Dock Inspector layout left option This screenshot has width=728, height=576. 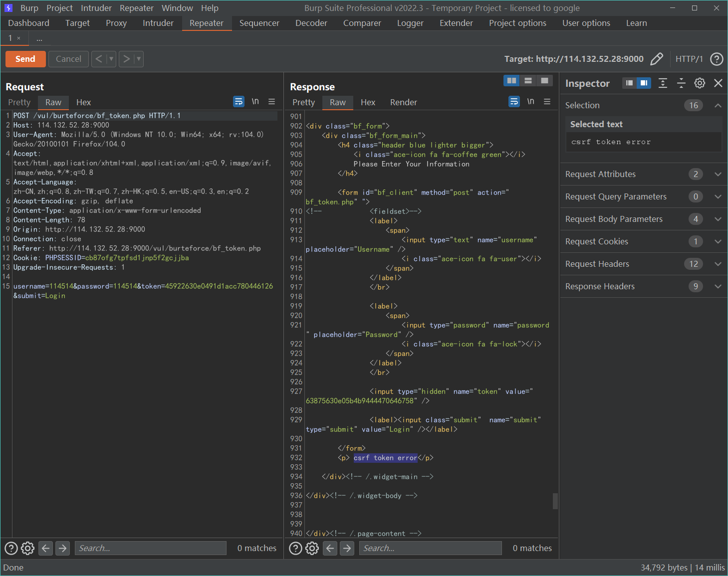(630, 83)
